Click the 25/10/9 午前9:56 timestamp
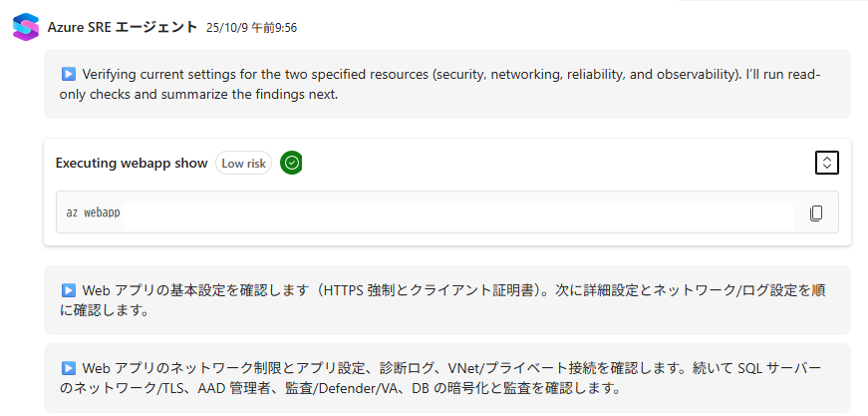 (x=251, y=28)
